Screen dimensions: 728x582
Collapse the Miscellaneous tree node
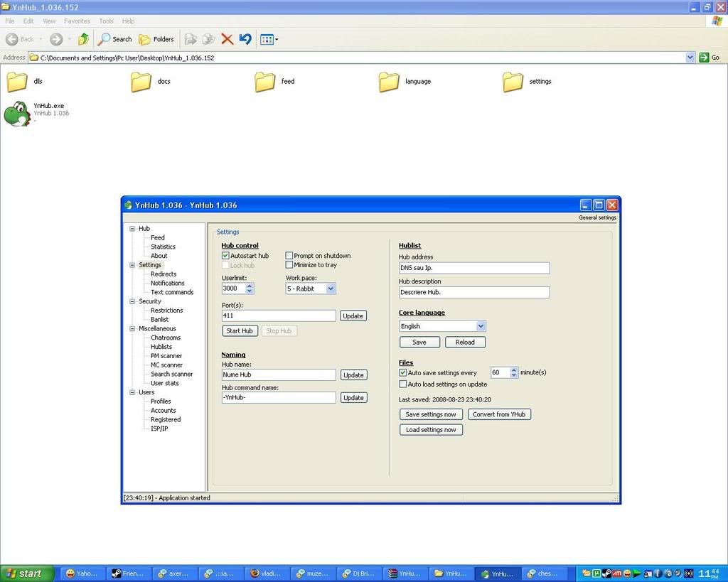[132, 328]
